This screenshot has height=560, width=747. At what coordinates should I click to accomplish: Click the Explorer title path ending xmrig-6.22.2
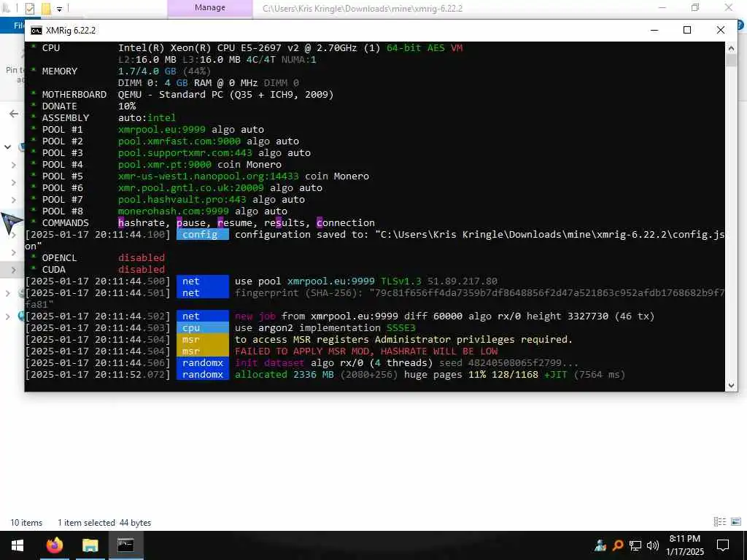[362, 8]
